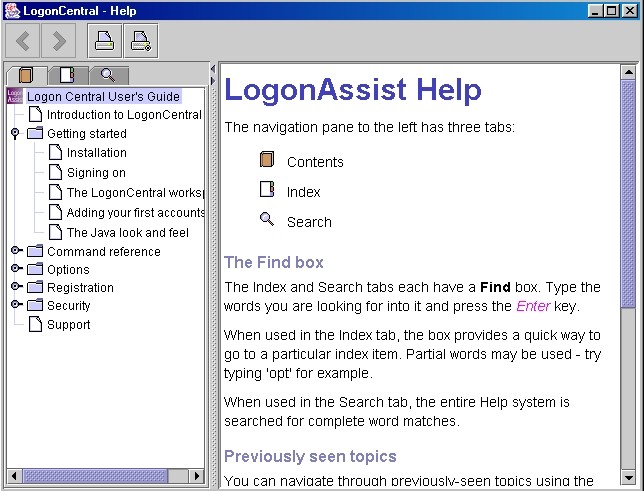The image size is (644, 491).
Task: Click the Getting started folder icon
Action: pyautogui.click(x=35, y=133)
